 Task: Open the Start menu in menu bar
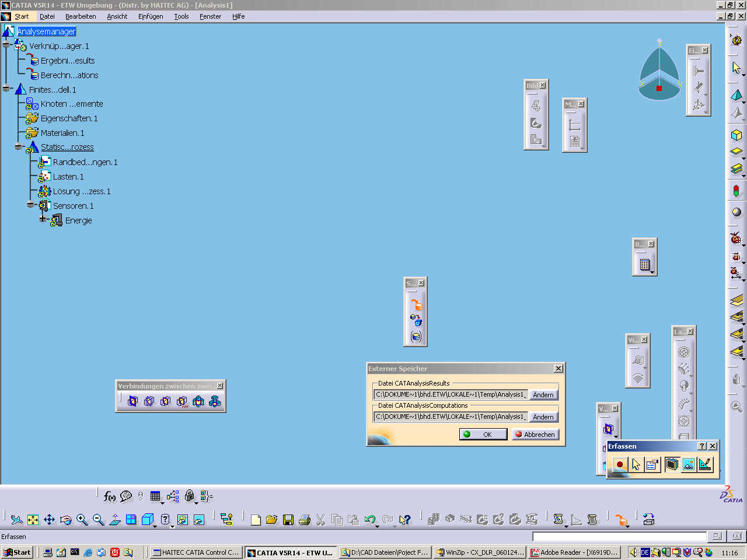click(x=22, y=16)
